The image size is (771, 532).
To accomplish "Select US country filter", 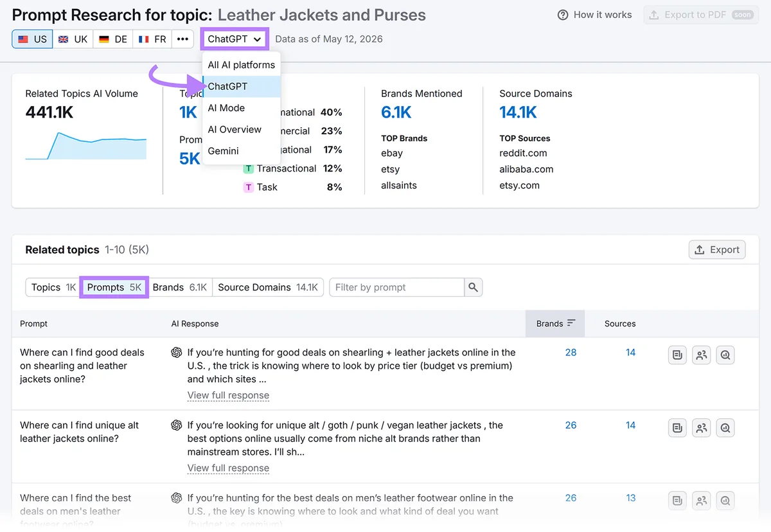I will tap(32, 39).
